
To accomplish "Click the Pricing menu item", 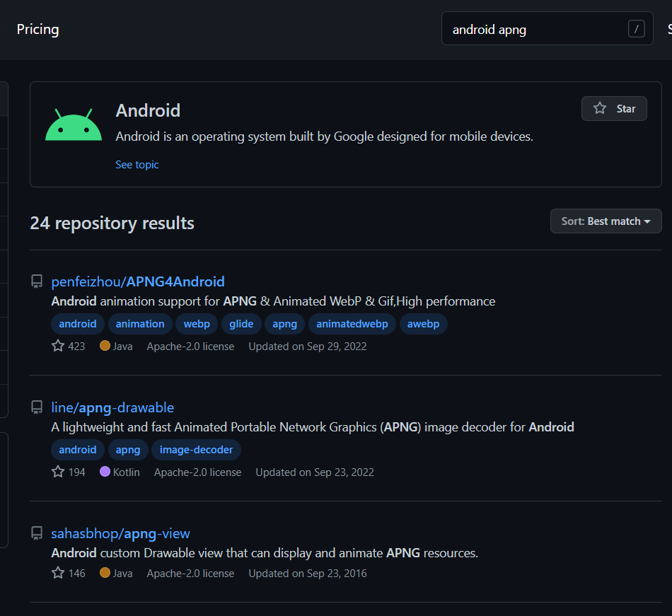I will 37,30.
